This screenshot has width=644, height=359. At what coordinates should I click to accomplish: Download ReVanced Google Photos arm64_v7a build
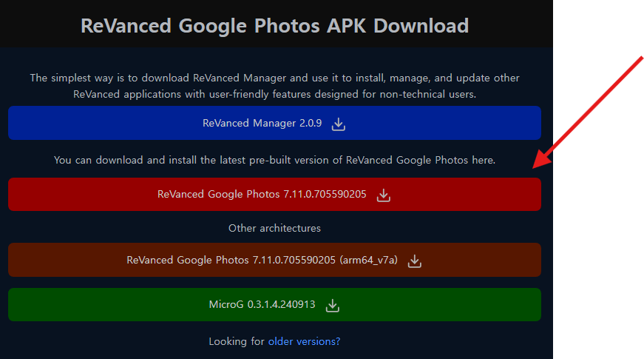[274, 260]
